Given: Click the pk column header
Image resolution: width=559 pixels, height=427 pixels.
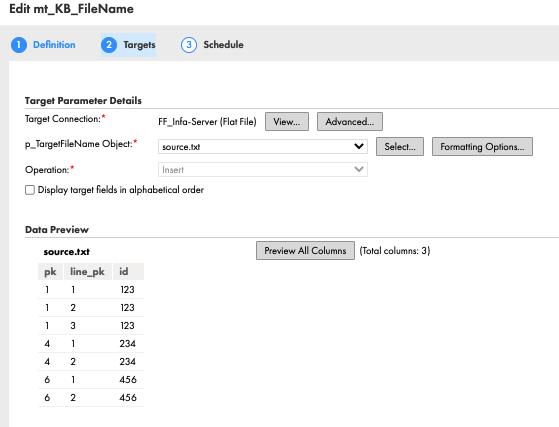Looking at the screenshot, I should pyautogui.click(x=50, y=272).
